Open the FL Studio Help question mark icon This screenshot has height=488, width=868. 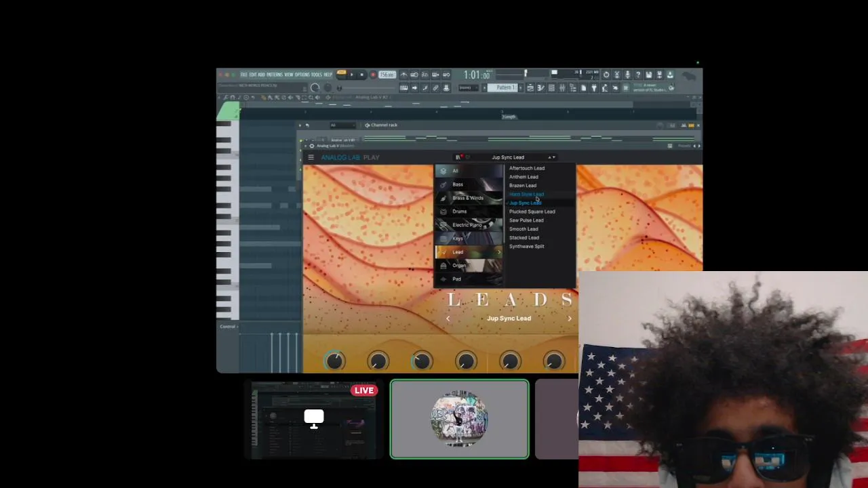[637, 75]
